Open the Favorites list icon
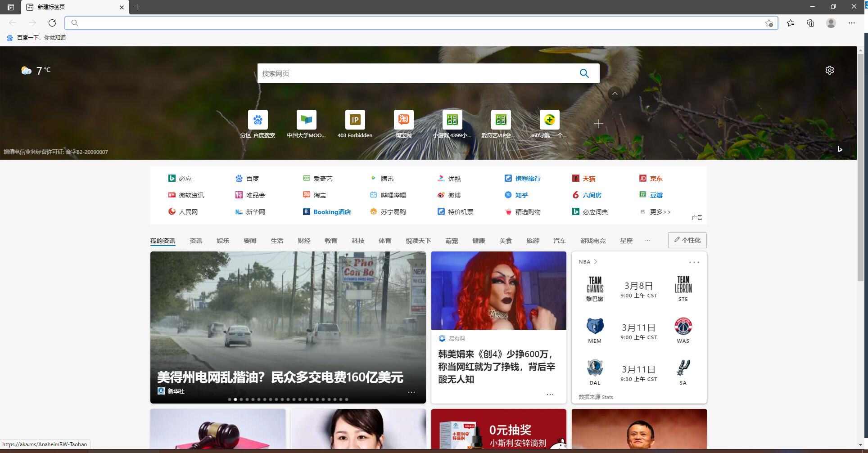 [x=791, y=23]
